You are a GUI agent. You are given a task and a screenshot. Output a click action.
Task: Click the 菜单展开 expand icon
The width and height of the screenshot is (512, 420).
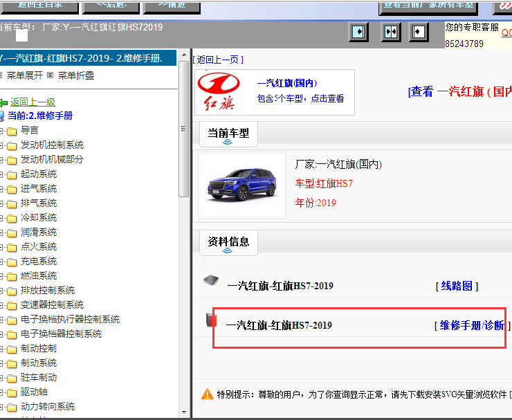pyautogui.click(x=1, y=75)
